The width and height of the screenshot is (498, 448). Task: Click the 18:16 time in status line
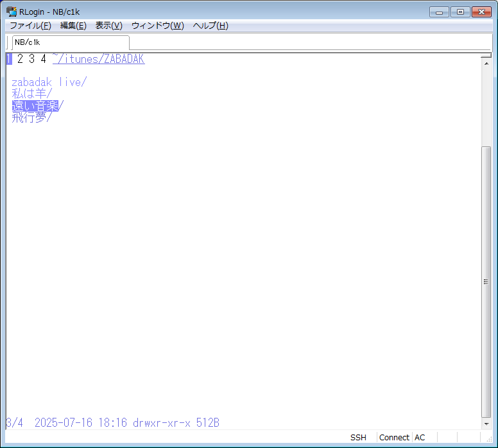click(113, 423)
